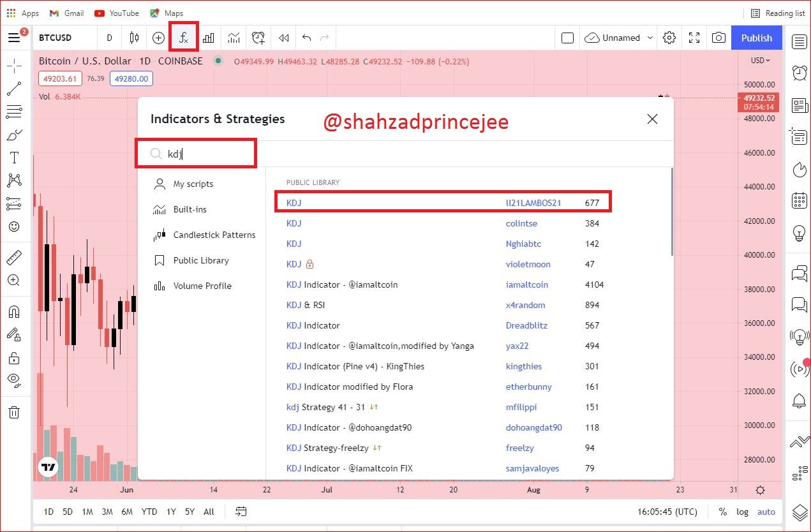Select Public Library category
Screen dimensions: 811x532
pos(201,260)
